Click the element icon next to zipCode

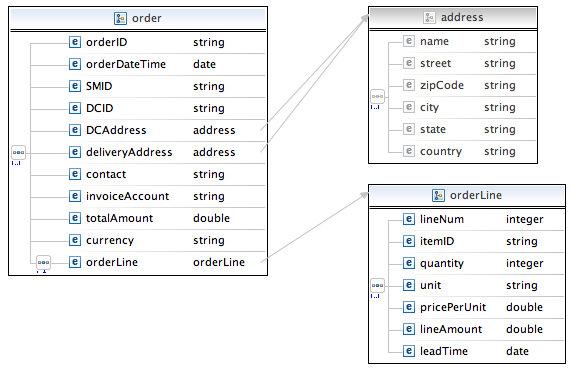point(409,85)
